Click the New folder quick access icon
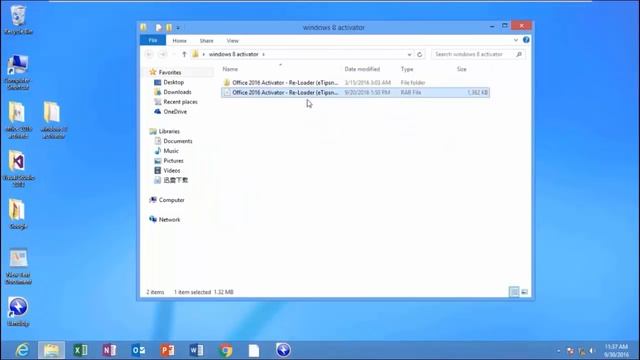Screen dimensions: 640x360 pyautogui.click(x=169, y=27)
